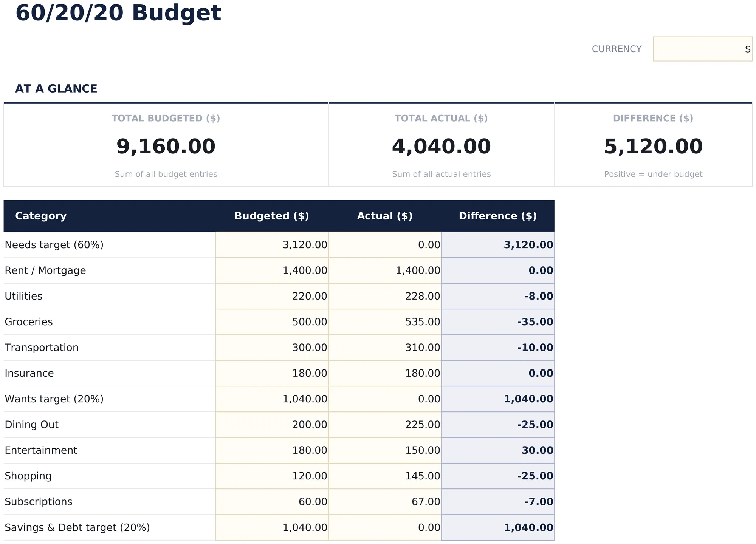Edit the Shopping budgeted cell 120.00

point(272,476)
